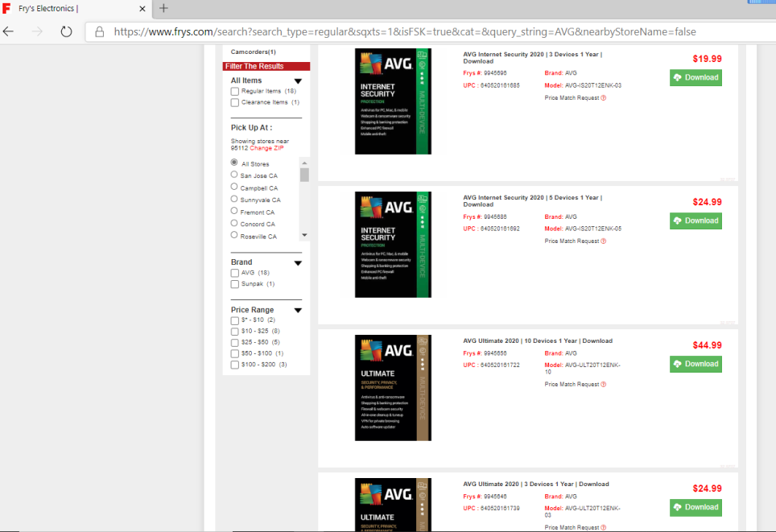Viewport: 776px width, 532px height.
Task: Check the AVG (18) brand filter
Action: point(234,273)
